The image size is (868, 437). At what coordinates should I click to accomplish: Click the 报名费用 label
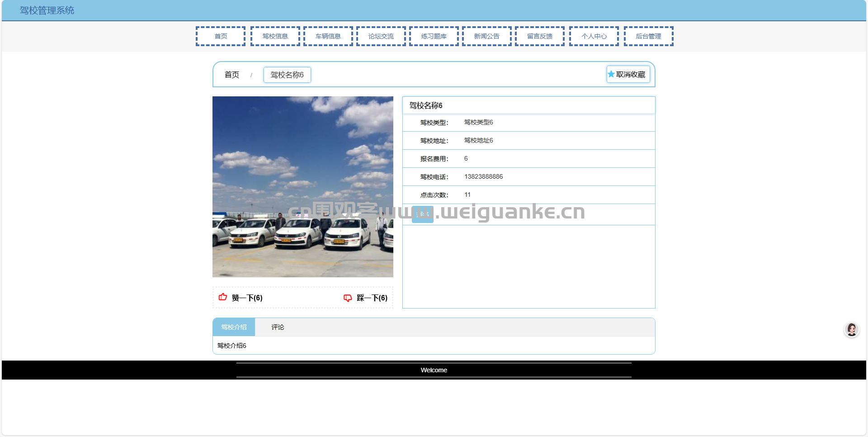pos(434,159)
